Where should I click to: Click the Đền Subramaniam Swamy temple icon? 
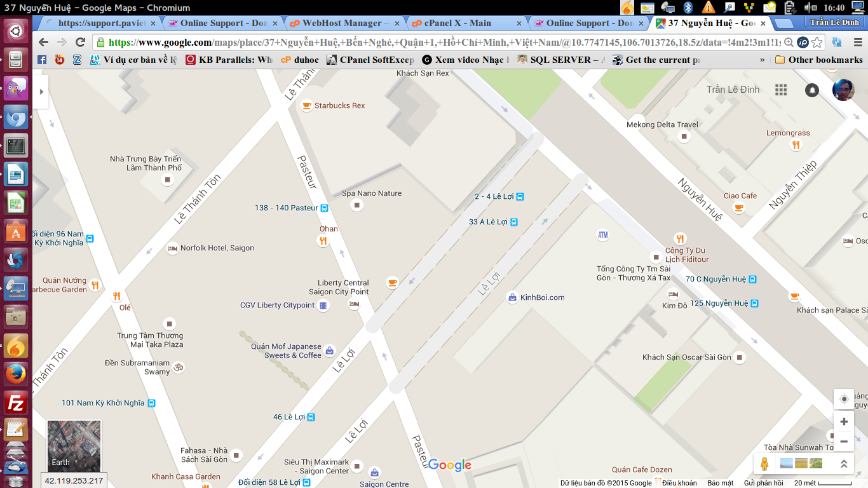(x=179, y=367)
